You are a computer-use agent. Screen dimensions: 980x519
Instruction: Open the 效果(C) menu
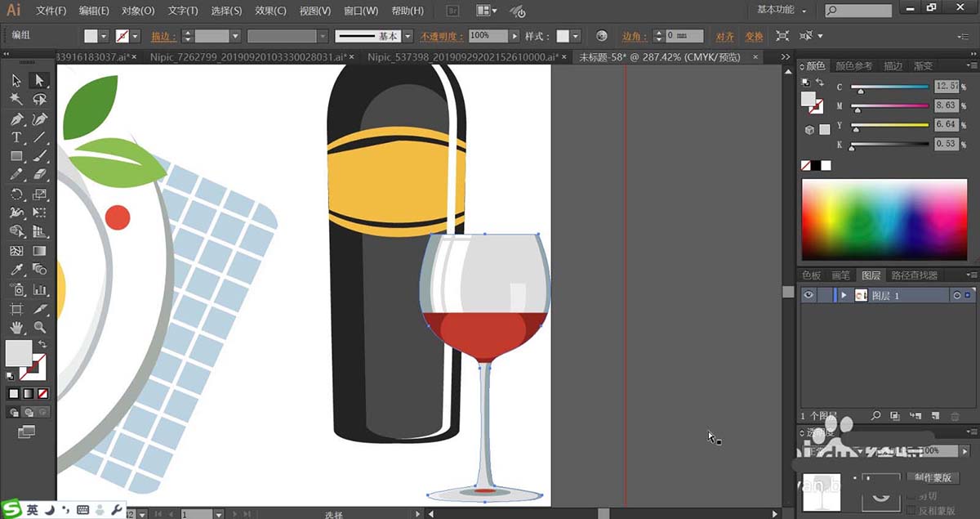(x=269, y=11)
